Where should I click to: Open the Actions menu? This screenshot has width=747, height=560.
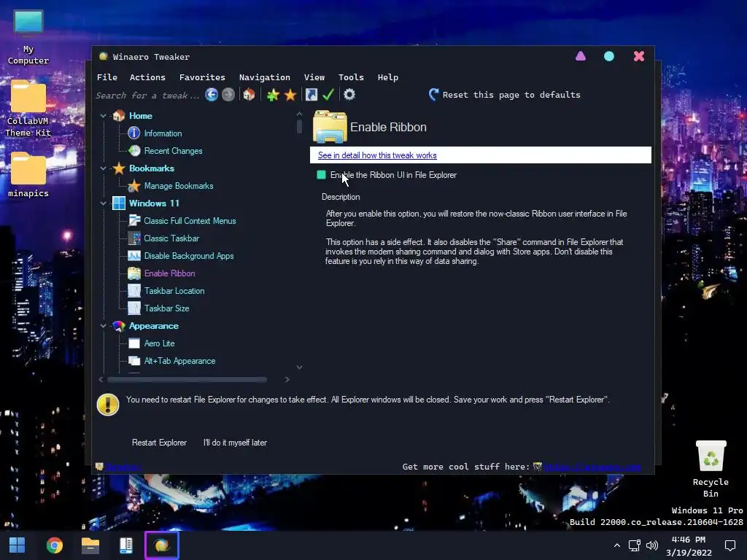click(147, 77)
